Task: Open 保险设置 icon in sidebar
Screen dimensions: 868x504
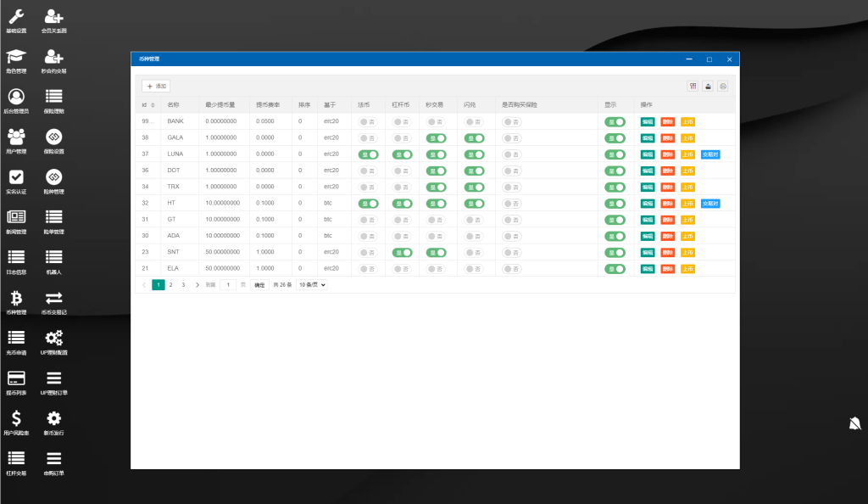Action: click(53, 137)
